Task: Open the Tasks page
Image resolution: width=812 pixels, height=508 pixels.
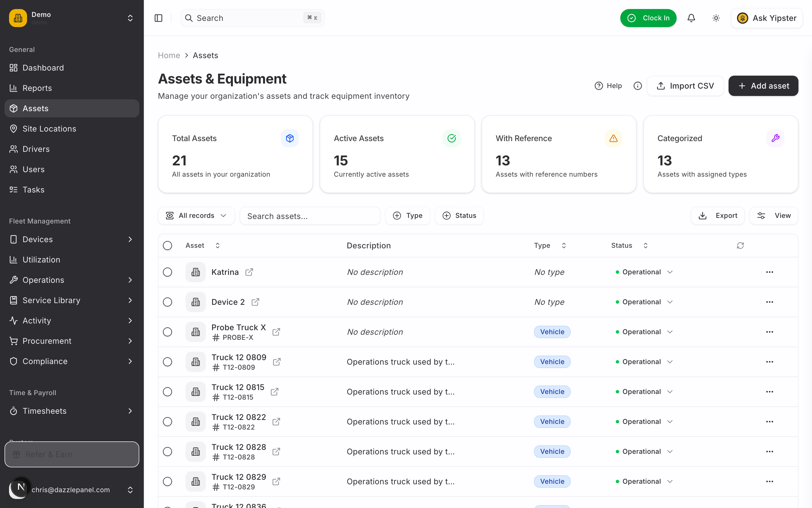Action: pos(72,190)
